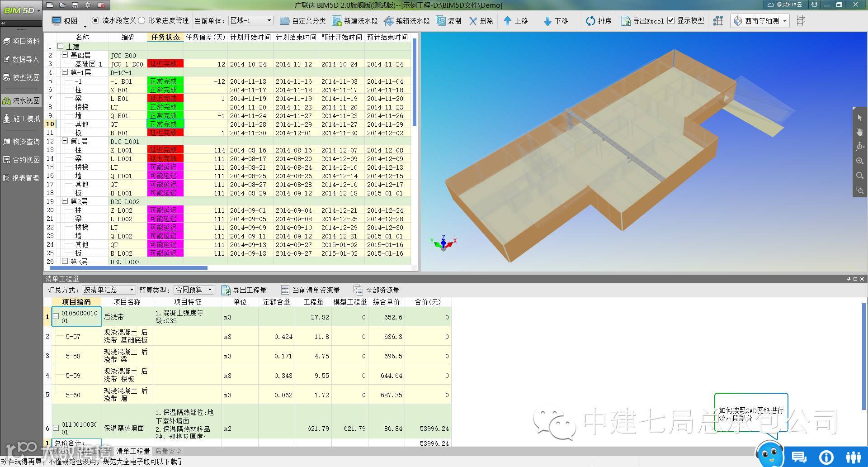This screenshot has width=868, height=467.
Task: Click the 任务状态 column header
Action: [165, 37]
